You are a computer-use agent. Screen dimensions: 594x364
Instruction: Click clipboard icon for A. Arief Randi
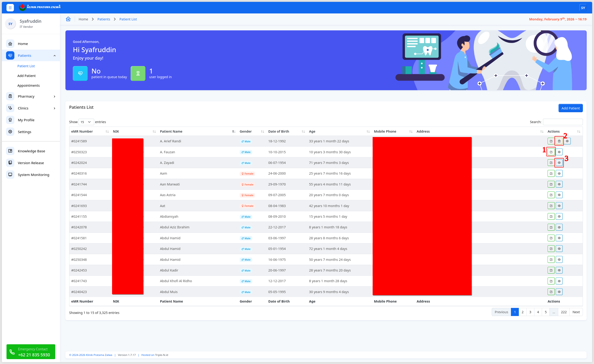point(559,141)
